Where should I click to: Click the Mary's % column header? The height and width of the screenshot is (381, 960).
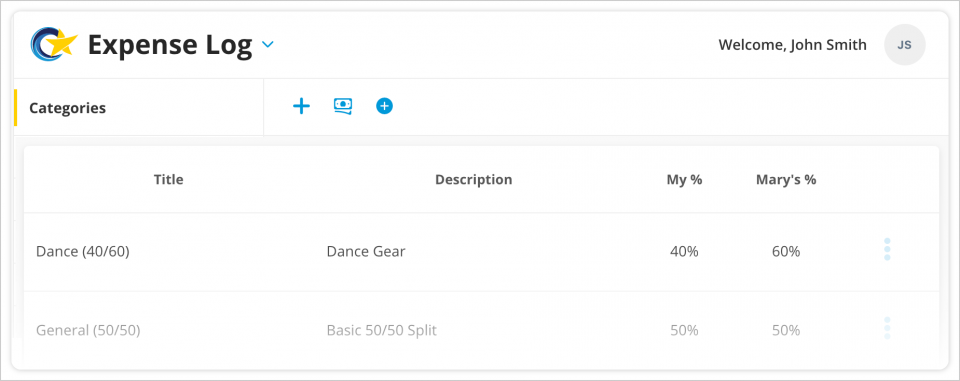point(786,179)
